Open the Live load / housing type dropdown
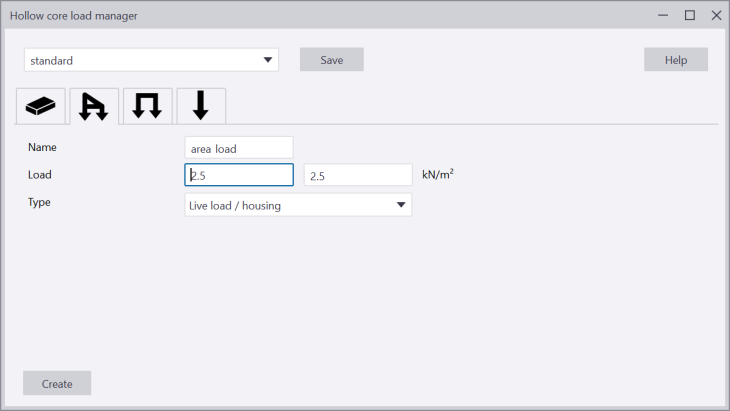This screenshot has width=730, height=411. tap(298, 205)
